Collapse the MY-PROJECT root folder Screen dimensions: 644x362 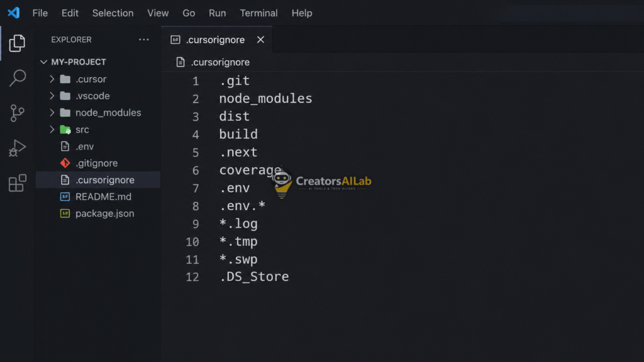click(x=43, y=62)
